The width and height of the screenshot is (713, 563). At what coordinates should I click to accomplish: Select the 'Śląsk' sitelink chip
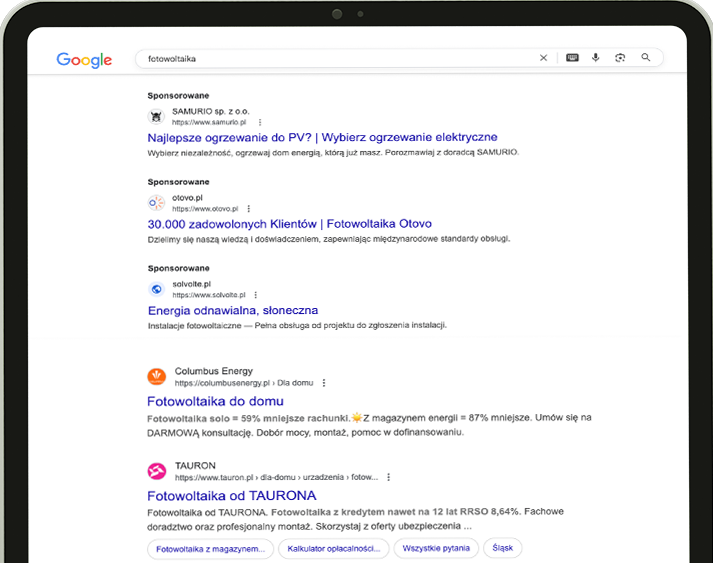coord(502,548)
